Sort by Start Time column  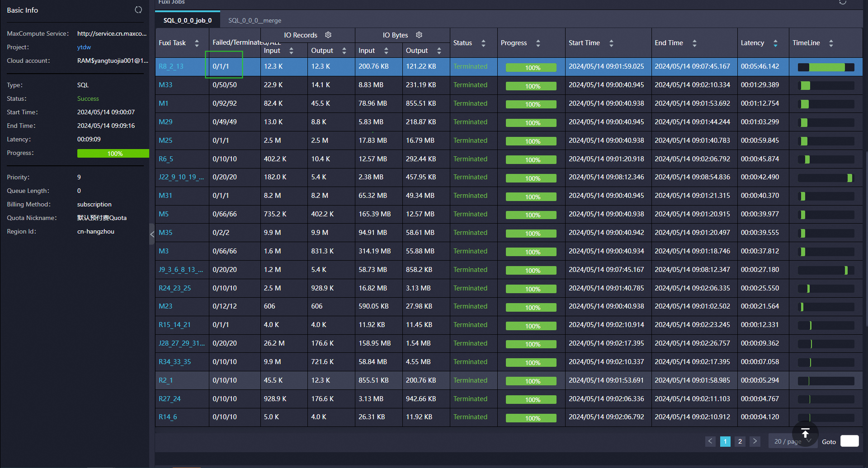[x=611, y=43]
